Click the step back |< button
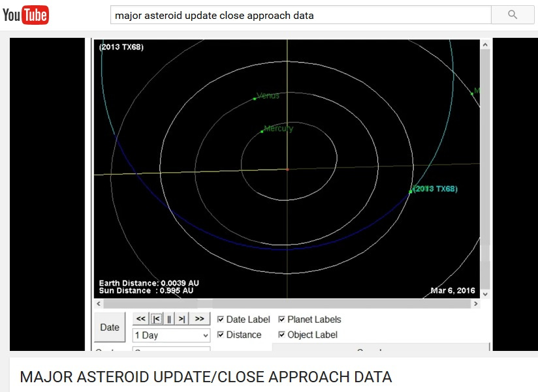Viewport: 538px width, 392px height. (x=157, y=319)
